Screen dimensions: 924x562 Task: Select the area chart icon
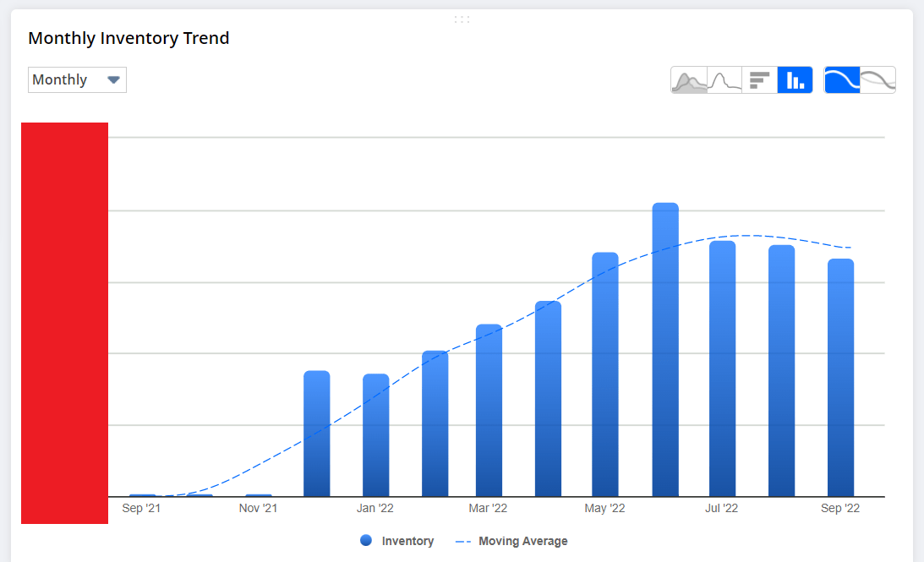(689, 79)
